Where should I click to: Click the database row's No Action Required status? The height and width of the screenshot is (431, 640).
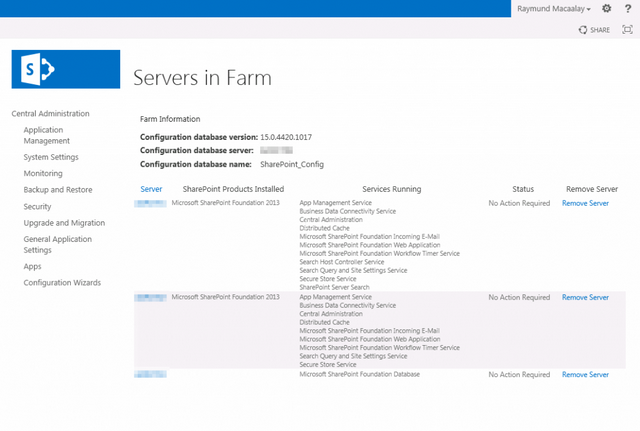[519, 375]
